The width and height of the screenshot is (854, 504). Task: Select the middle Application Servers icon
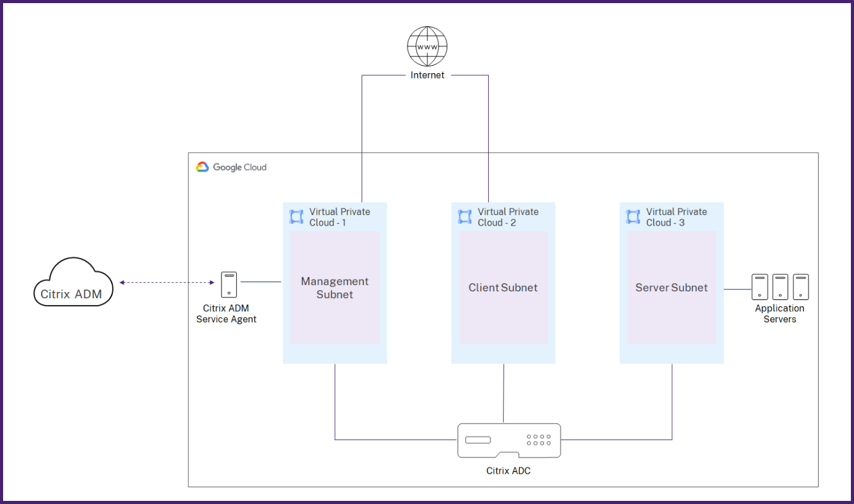click(780, 287)
